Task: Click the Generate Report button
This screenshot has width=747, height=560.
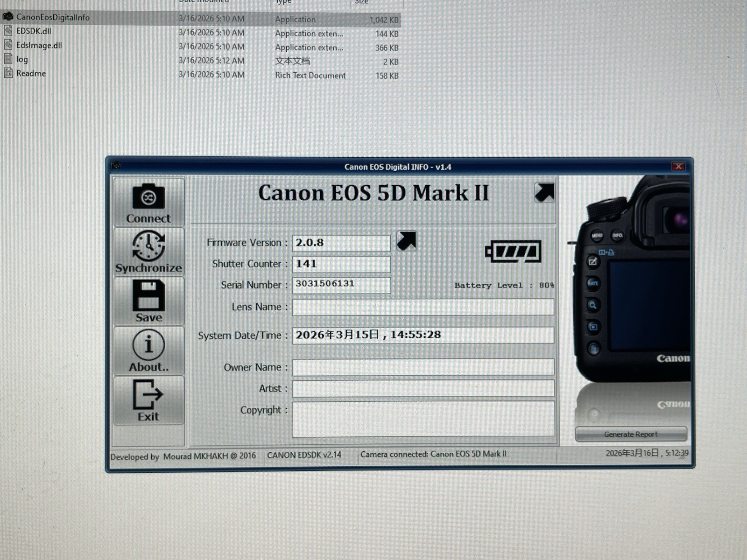Action: pos(631,434)
